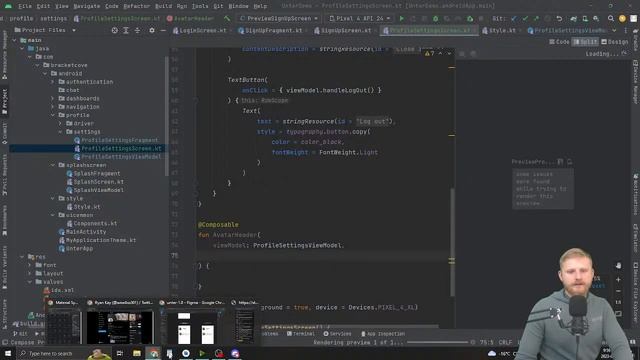Click the editor vertical scrollbar

point(452,241)
